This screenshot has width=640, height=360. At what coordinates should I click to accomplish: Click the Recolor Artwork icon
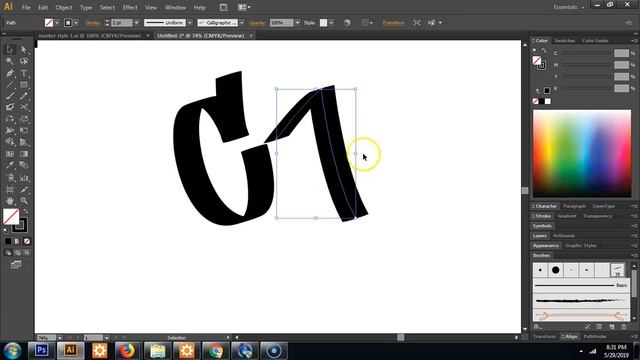[x=347, y=23]
